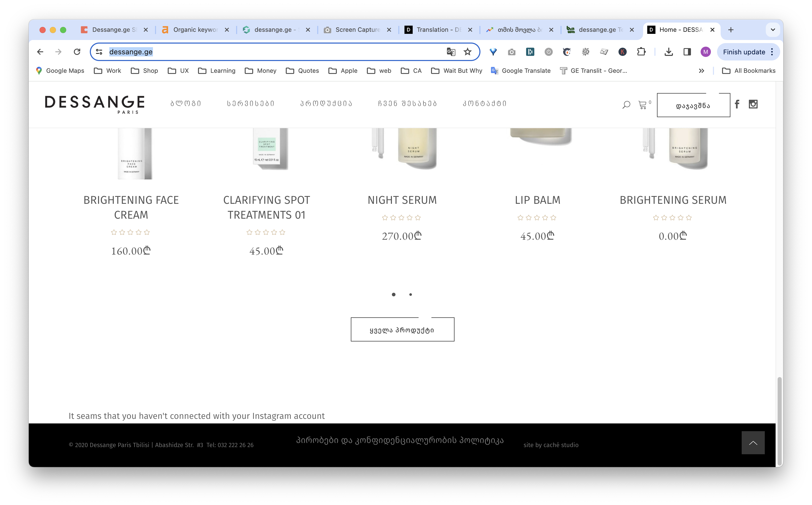Viewport: 812px width, 505px height.
Task: Bookmark page with the star icon
Action: click(x=467, y=52)
